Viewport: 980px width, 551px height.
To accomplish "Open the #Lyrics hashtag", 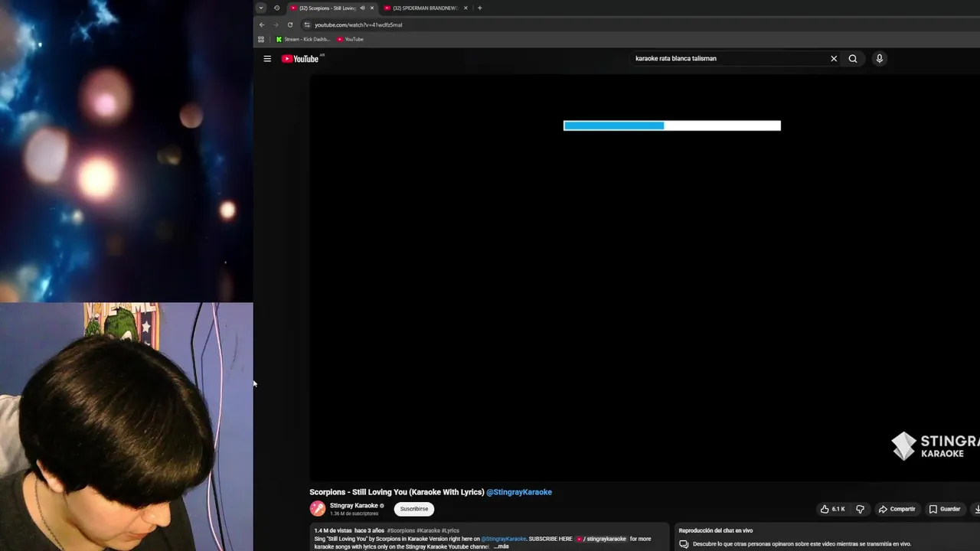I will [x=450, y=530].
